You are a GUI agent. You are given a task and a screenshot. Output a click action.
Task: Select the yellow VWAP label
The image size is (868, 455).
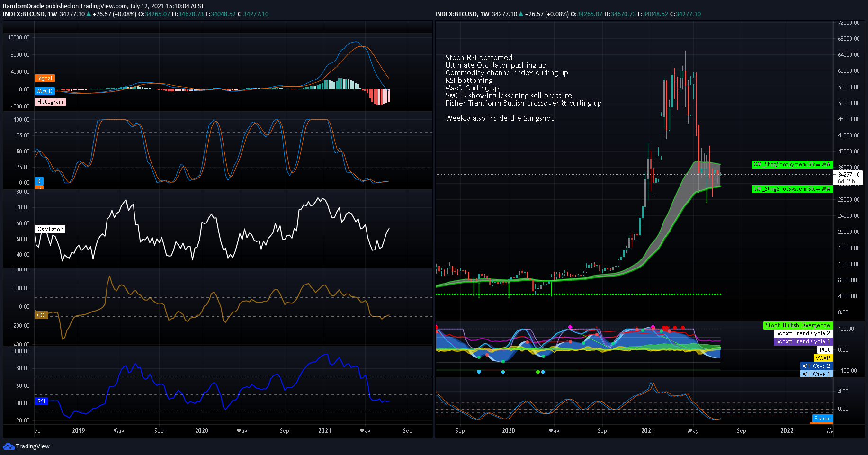823,357
